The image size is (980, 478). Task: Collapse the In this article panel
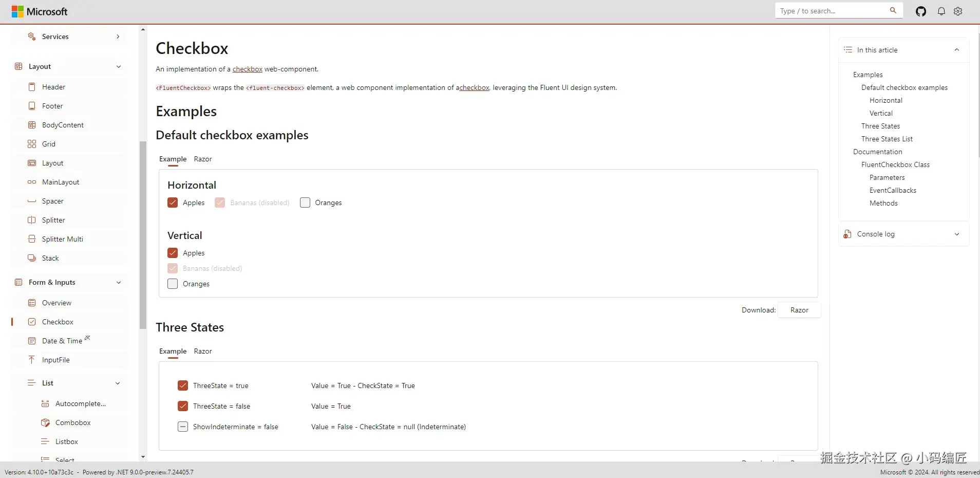[957, 50]
